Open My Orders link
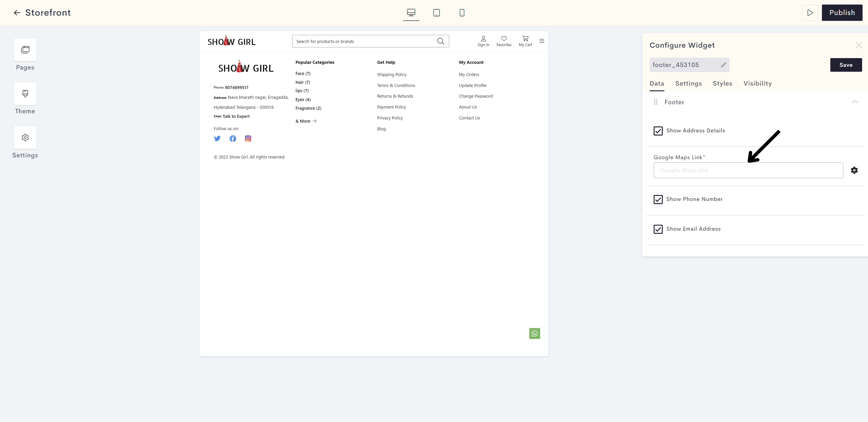This screenshot has width=868, height=422. [469, 75]
